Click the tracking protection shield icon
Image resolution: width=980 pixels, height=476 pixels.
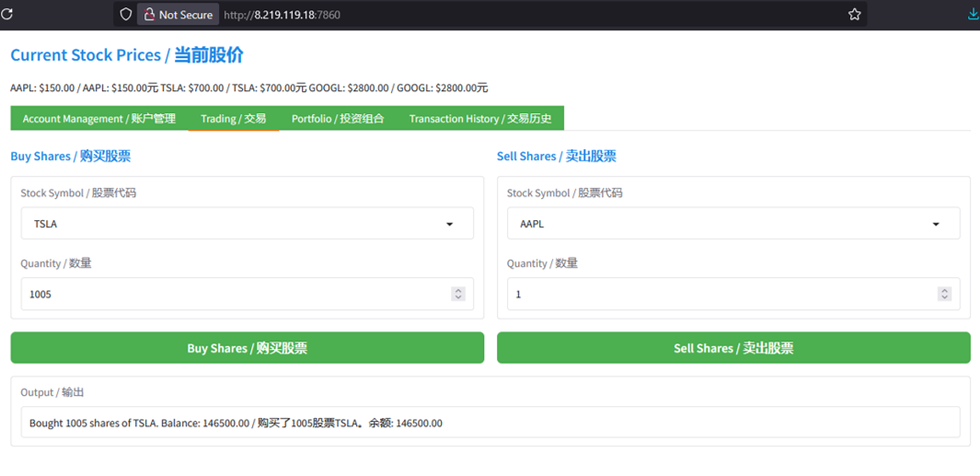(126, 14)
